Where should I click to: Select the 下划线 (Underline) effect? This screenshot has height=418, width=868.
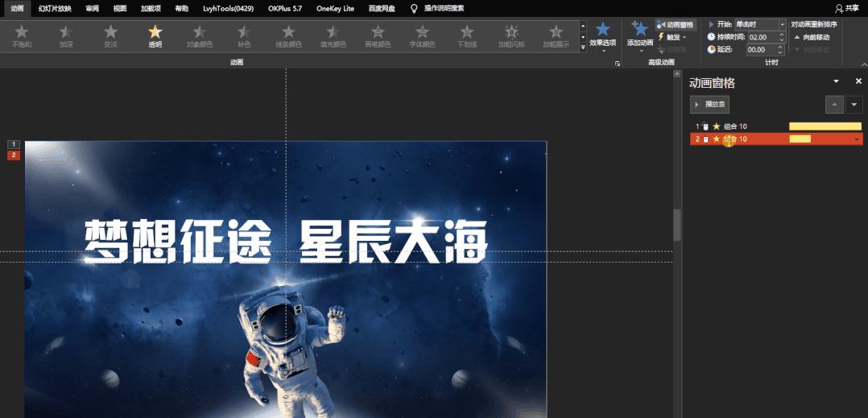coord(467,36)
